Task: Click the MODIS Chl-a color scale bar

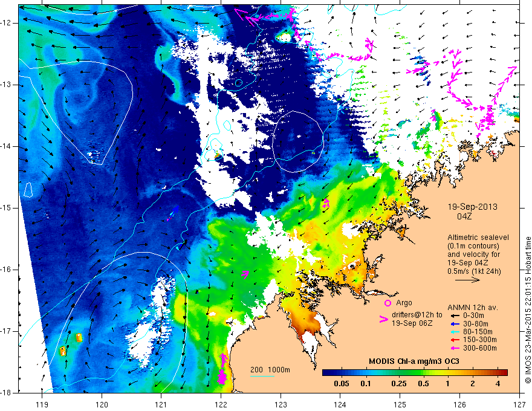Action: [415, 372]
